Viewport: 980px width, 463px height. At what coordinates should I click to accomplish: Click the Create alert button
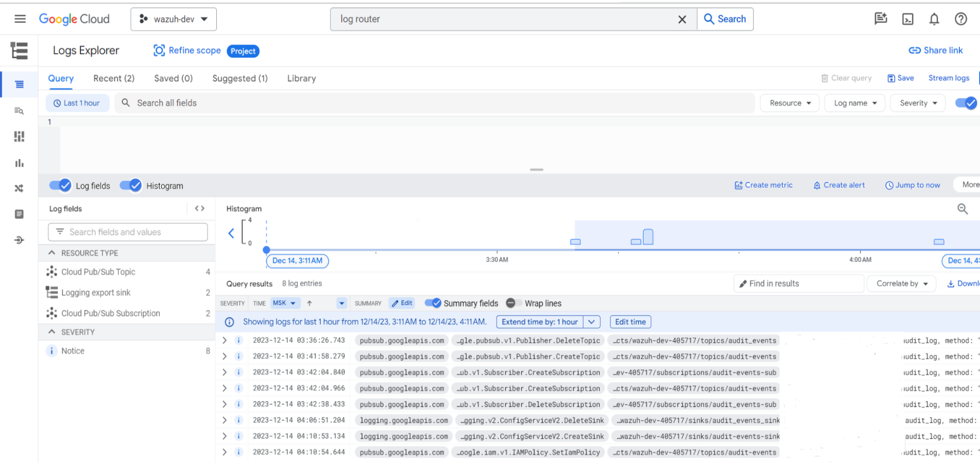(838, 185)
